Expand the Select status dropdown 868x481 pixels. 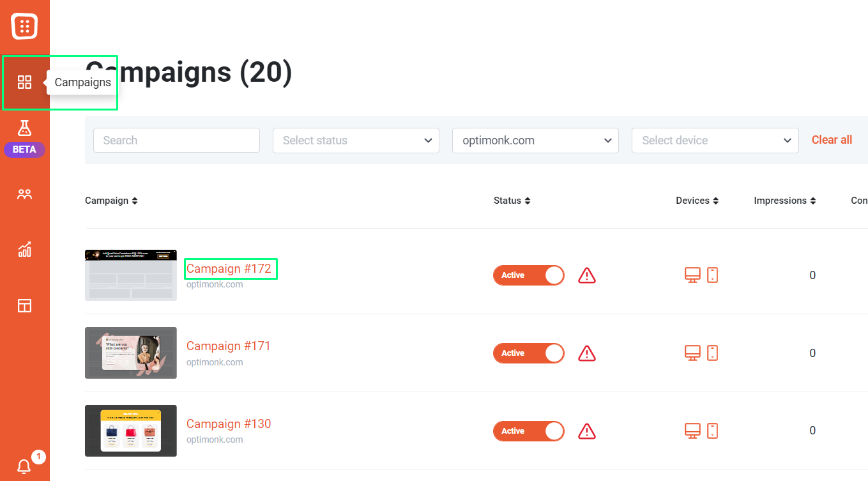pos(356,141)
